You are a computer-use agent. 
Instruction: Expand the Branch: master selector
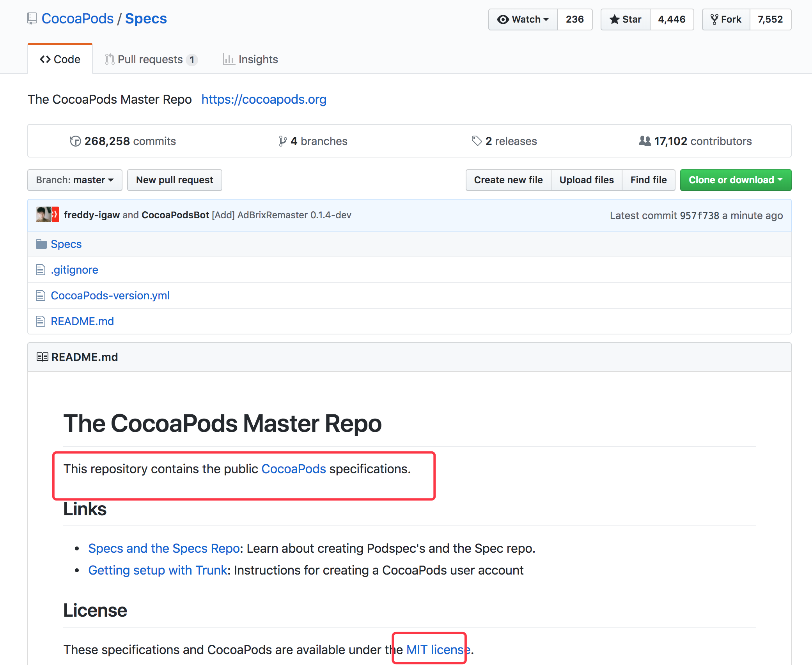[x=75, y=180]
